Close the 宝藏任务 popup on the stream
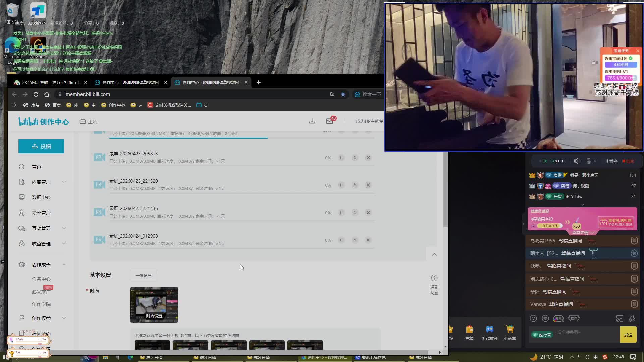 click(638, 51)
